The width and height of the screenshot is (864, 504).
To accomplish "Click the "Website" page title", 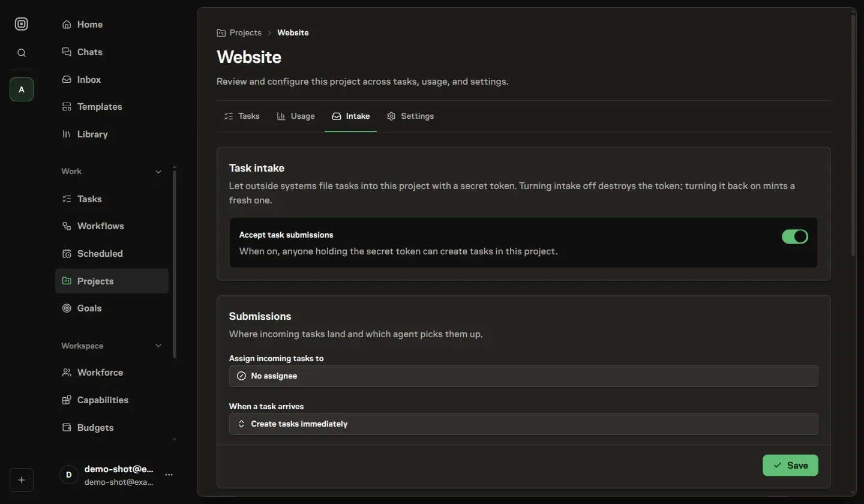I will tap(249, 58).
